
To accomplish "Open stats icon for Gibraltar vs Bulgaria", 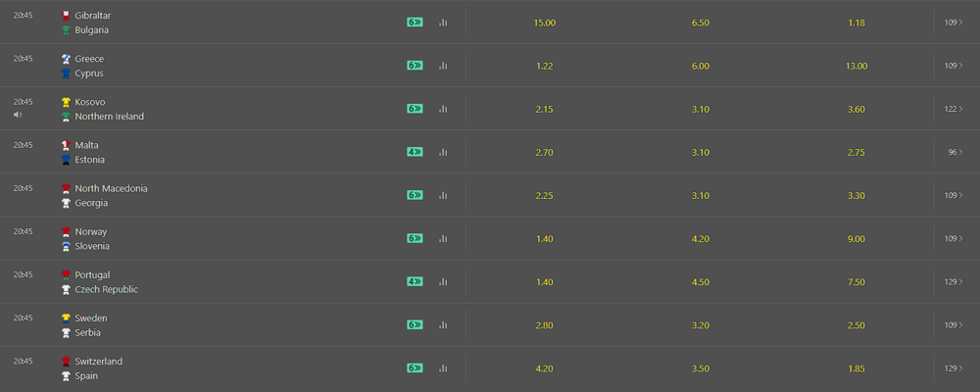I will [x=443, y=23].
